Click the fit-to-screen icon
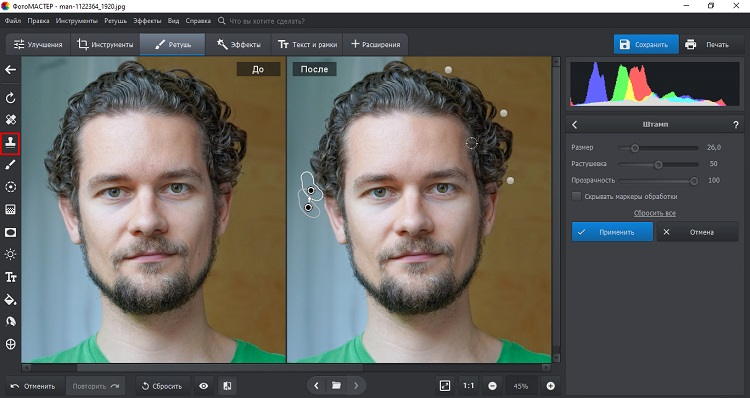750x398 pixels. click(x=445, y=386)
